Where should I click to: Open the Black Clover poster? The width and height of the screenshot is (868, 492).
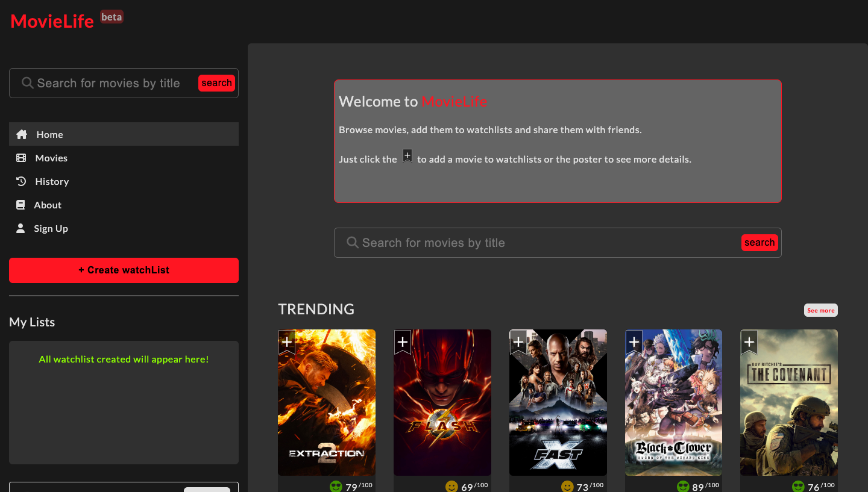(673, 402)
